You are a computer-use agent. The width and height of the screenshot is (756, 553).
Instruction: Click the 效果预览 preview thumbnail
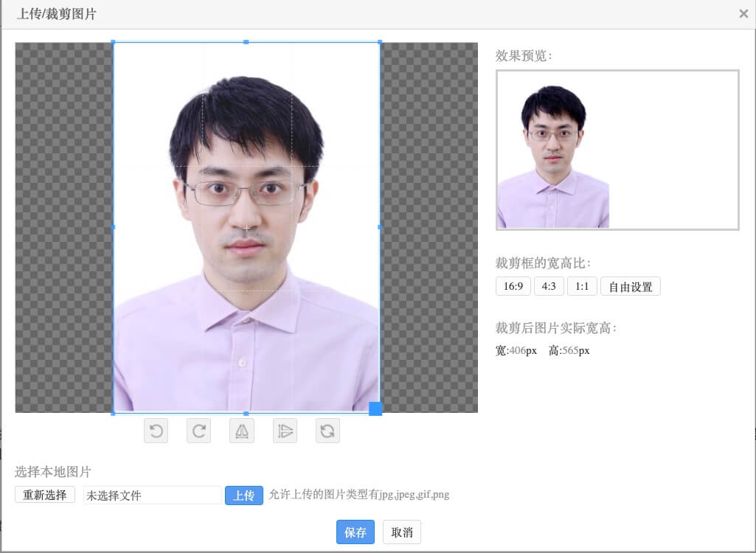pos(553,156)
